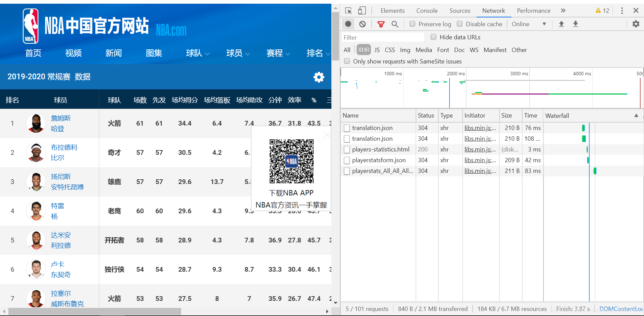Open stats settings gear on NBA page

coord(319,77)
